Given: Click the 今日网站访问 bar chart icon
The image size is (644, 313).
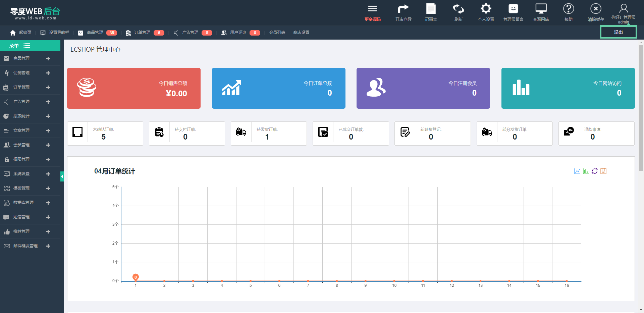Looking at the screenshot, I should pyautogui.click(x=521, y=88).
